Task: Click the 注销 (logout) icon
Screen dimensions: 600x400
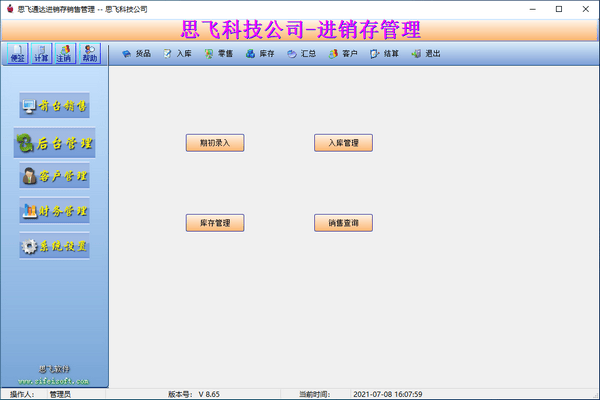Action: point(65,53)
